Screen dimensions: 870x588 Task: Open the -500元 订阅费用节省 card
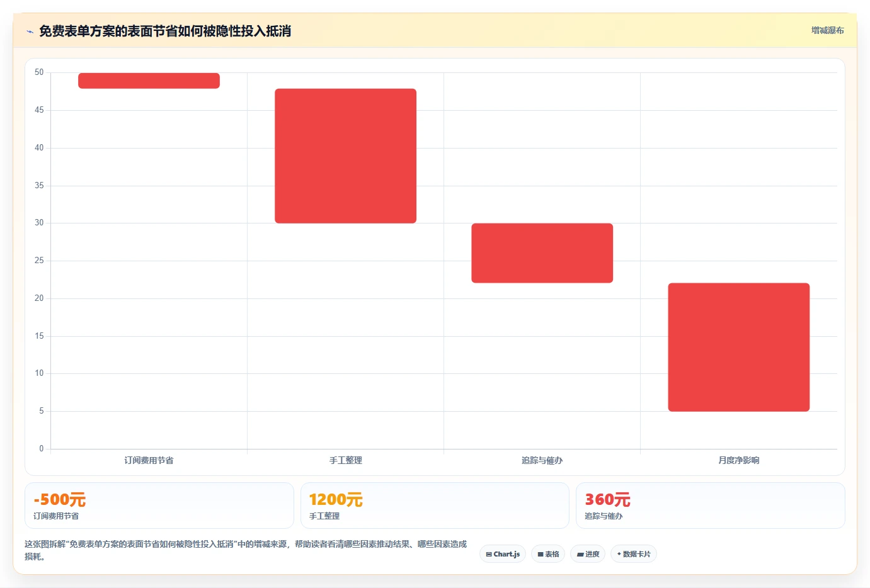159,506
